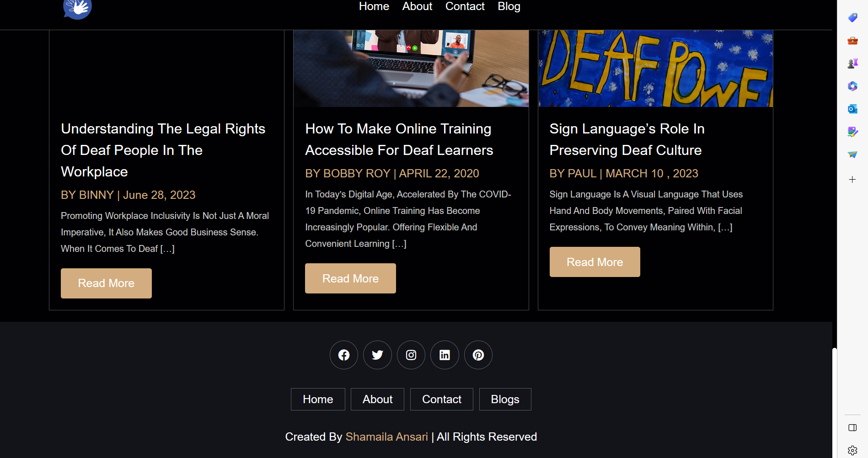Open Shamaila Ansari creator link
The image size is (868, 458).
point(387,437)
